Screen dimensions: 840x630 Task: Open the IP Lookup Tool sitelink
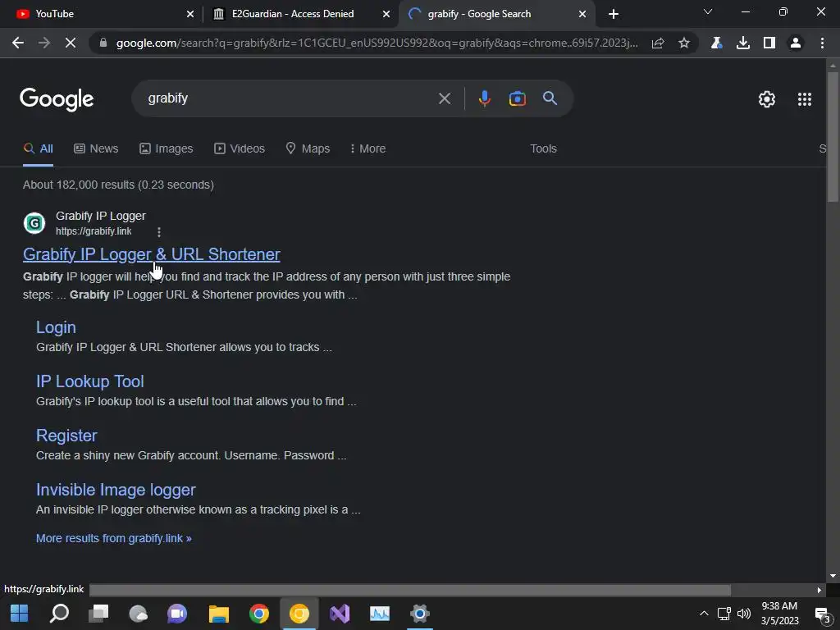(x=90, y=381)
